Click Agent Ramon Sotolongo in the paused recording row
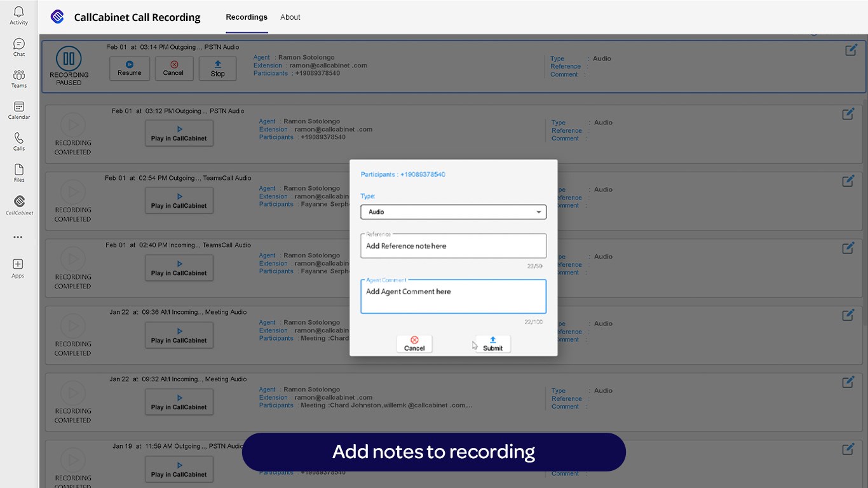The width and height of the screenshot is (868, 488). tap(306, 58)
